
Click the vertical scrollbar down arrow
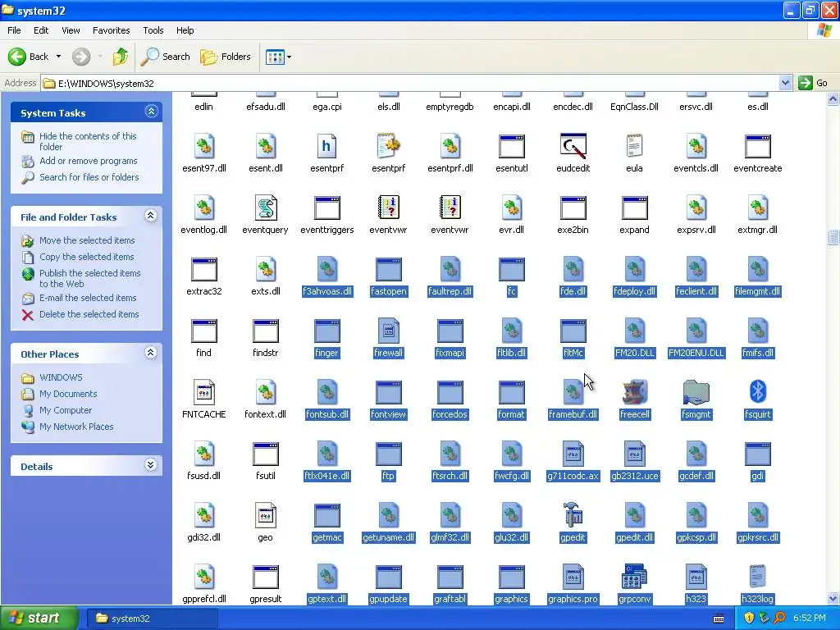(833, 598)
